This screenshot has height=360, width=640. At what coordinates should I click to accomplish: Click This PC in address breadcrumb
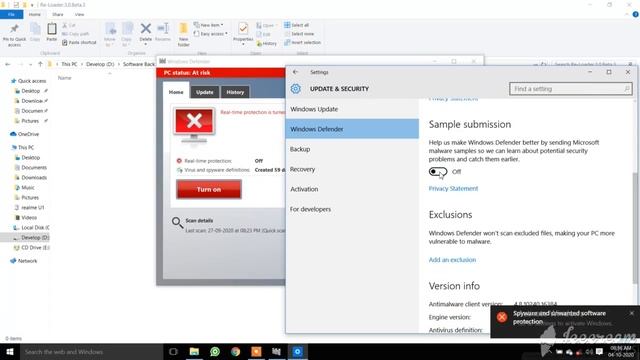click(69, 64)
